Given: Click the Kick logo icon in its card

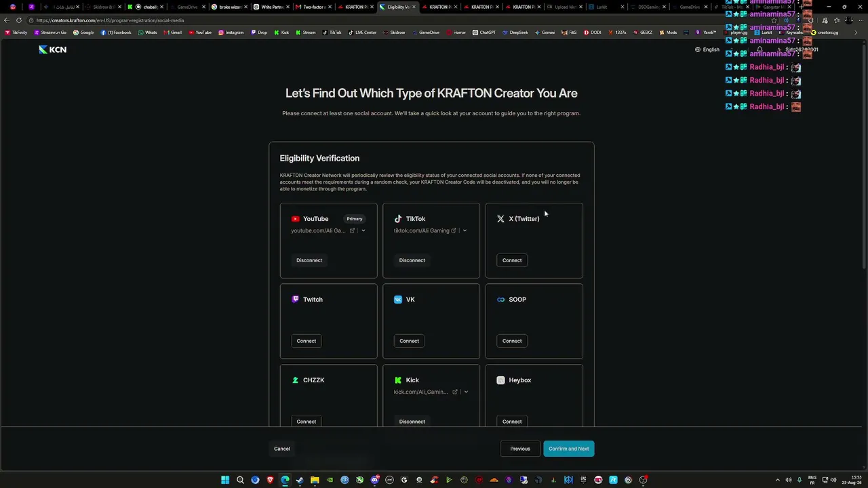Looking at the screenshot, I should 398,380.
